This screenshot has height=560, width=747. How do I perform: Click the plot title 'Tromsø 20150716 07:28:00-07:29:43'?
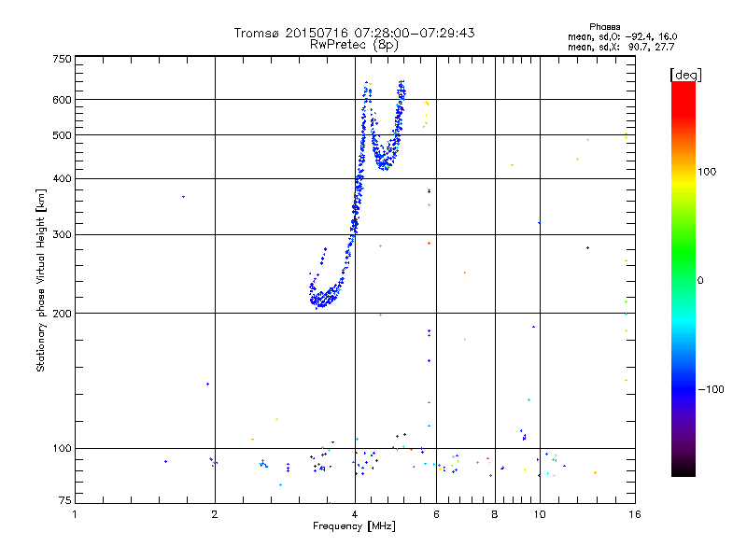[x=354, y=33]
